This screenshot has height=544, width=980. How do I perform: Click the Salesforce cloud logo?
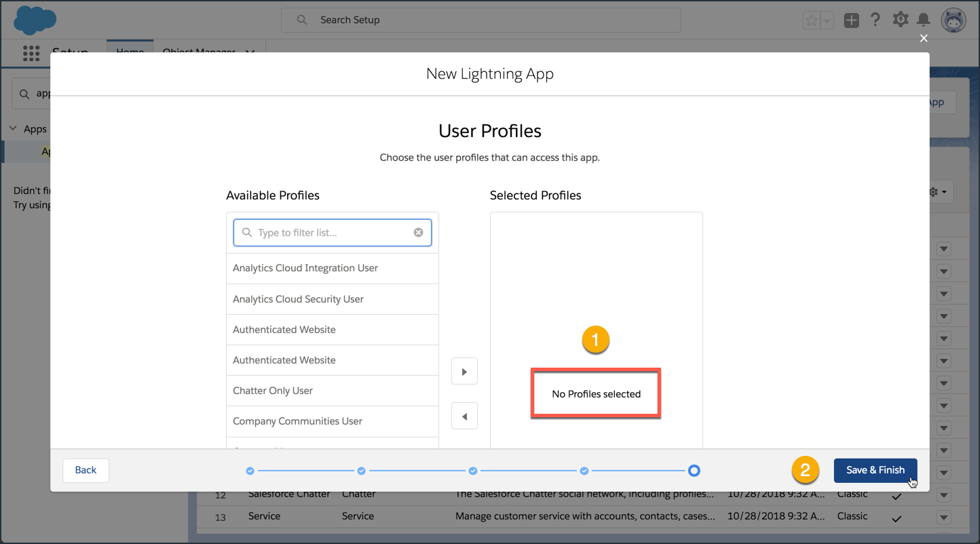tap(35, 20)
